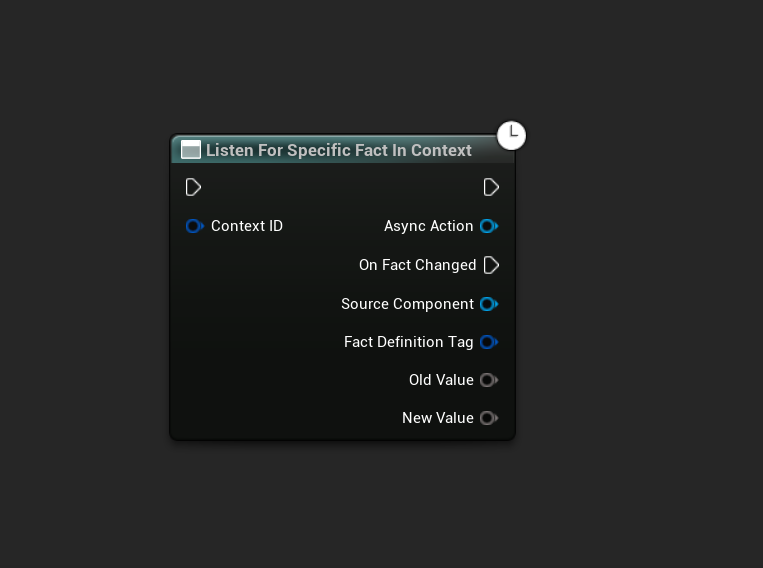Click the Context ID input pin
Viewport: 763px width, 568px height.
coord(195,226)
